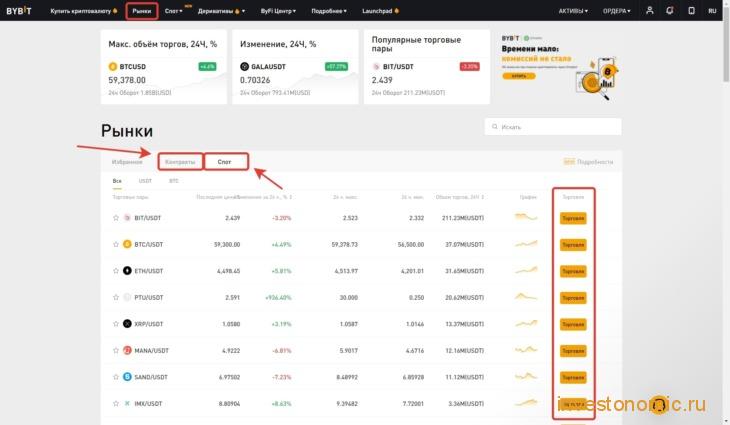The height and width of the screenshot is (425, 730).
Task: Favorite PTU/USDT with the star
Action: pos(116,297)
